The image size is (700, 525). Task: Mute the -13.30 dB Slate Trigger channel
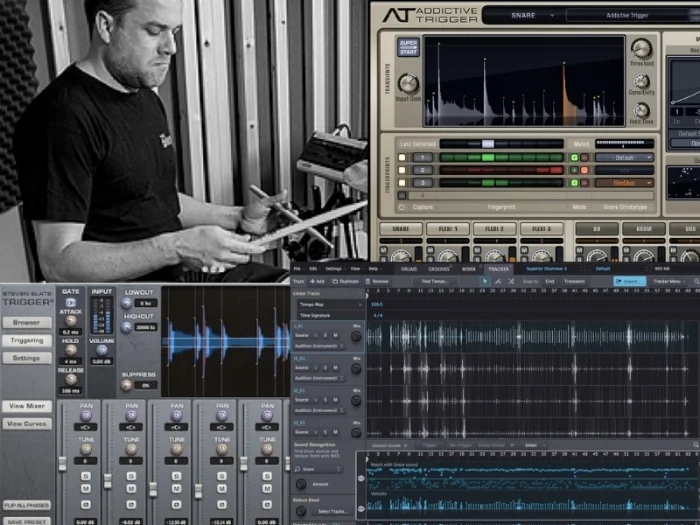(x=176, y=489)
